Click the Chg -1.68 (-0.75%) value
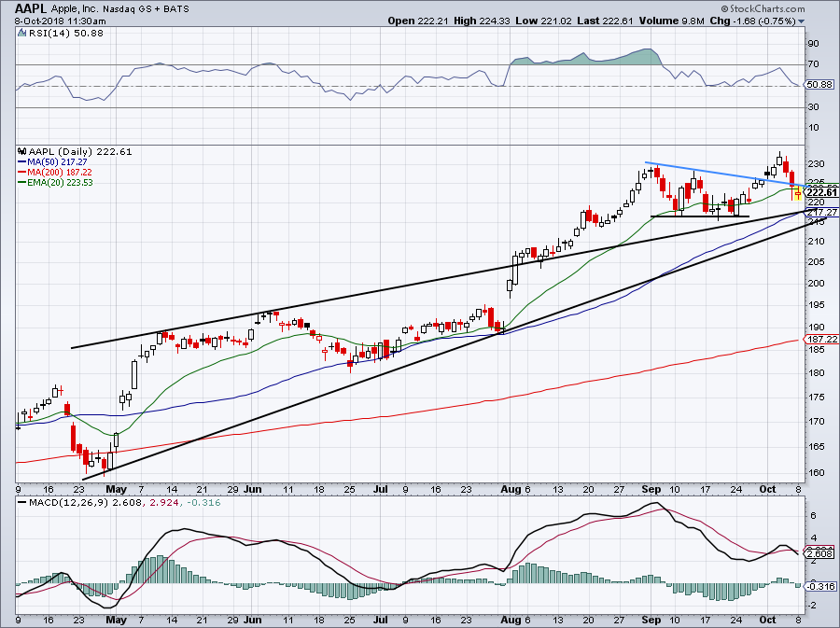The width and height of the screenshot is (840, 628). [x=752, y=21]
